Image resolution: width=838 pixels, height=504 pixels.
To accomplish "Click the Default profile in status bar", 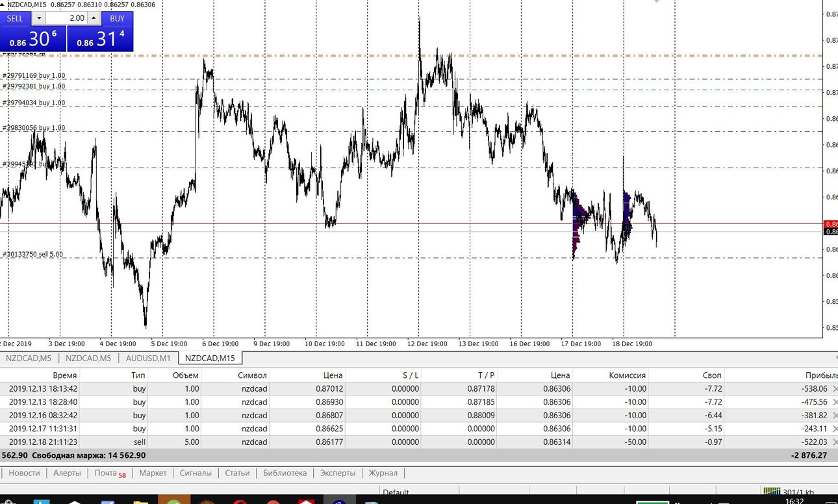I will [396, 492].
